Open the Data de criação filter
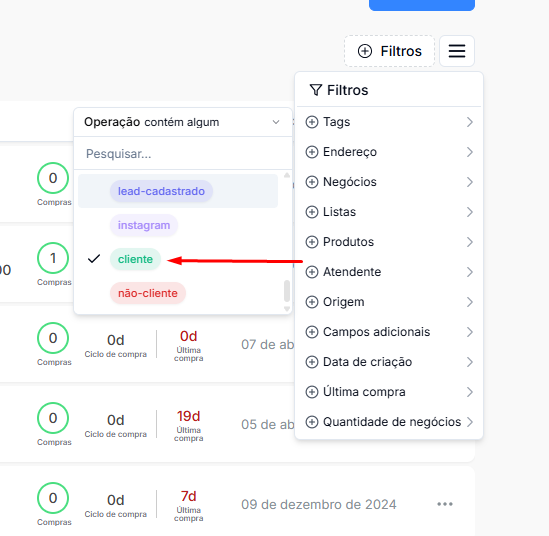 click(389, 362)
